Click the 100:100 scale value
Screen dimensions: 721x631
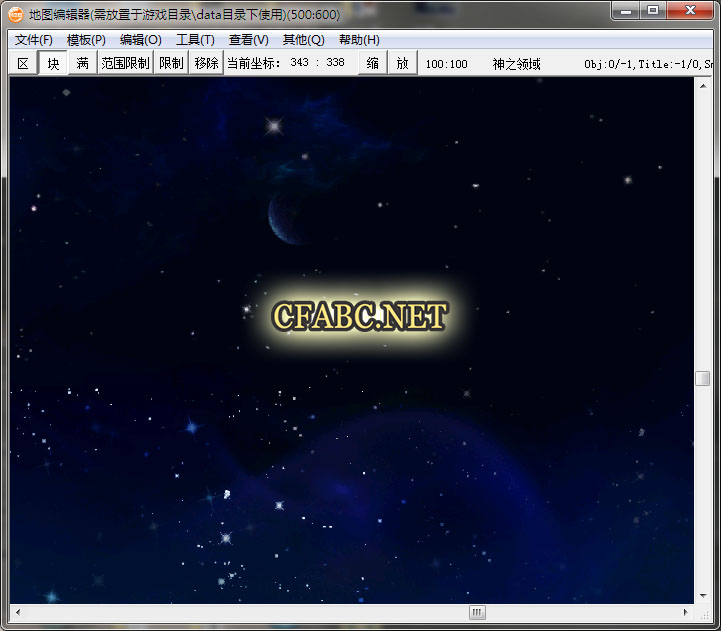coord(446,64)
